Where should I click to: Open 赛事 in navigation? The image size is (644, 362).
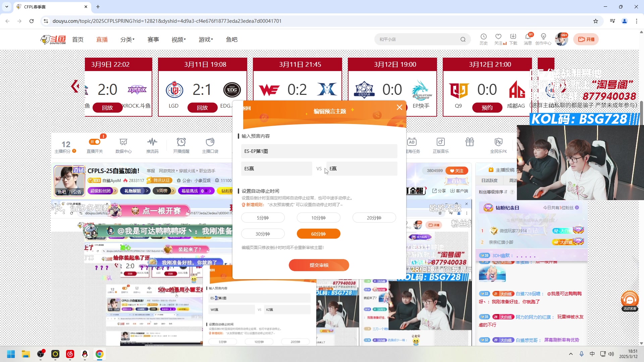[153, 40]
